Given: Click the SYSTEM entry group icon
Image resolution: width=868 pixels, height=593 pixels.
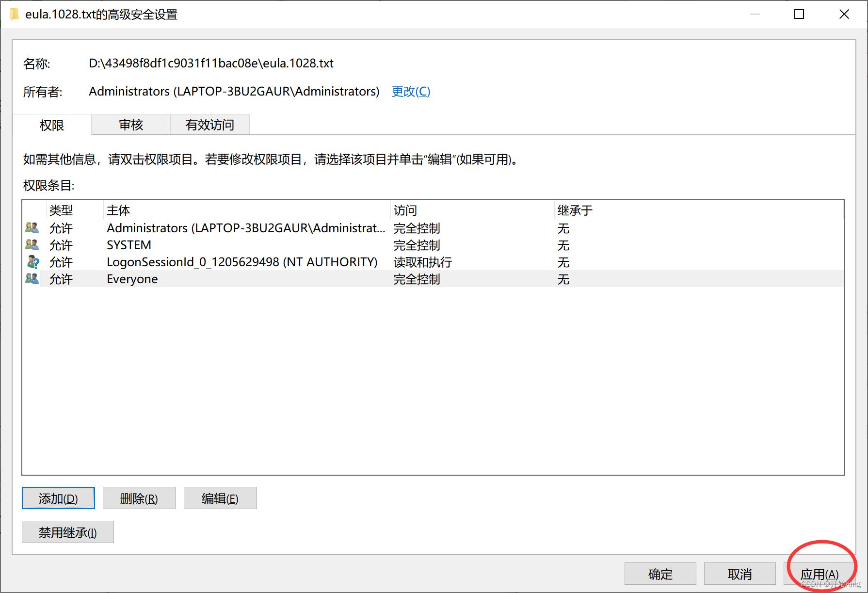Looking at the screenshot, I should [32, 244].
